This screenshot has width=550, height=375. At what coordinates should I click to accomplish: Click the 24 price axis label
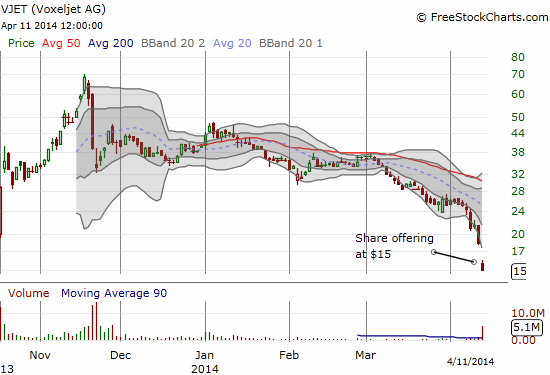tap(518, 211)
